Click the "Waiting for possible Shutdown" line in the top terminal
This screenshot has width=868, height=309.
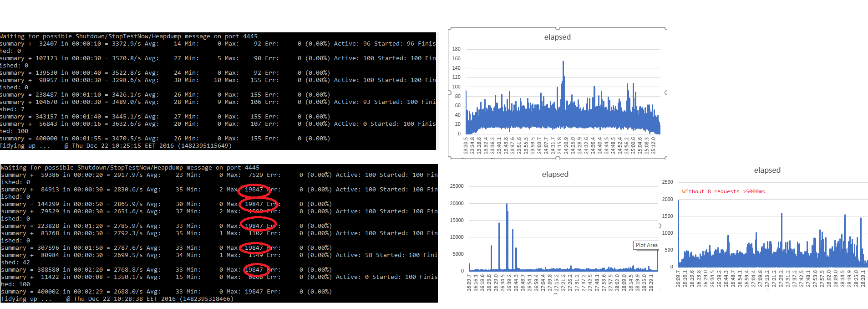click(129, 36)
